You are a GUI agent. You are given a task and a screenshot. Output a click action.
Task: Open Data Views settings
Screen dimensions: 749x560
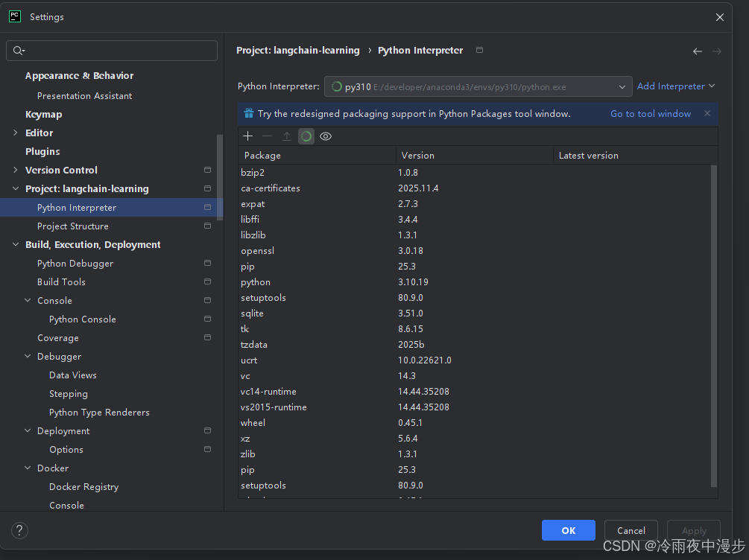tap(72, 375)
